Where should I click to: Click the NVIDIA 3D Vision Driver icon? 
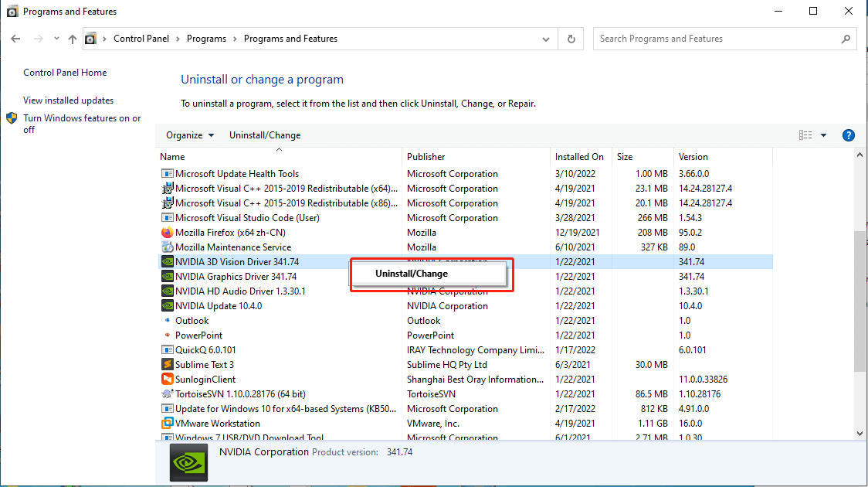167,261
